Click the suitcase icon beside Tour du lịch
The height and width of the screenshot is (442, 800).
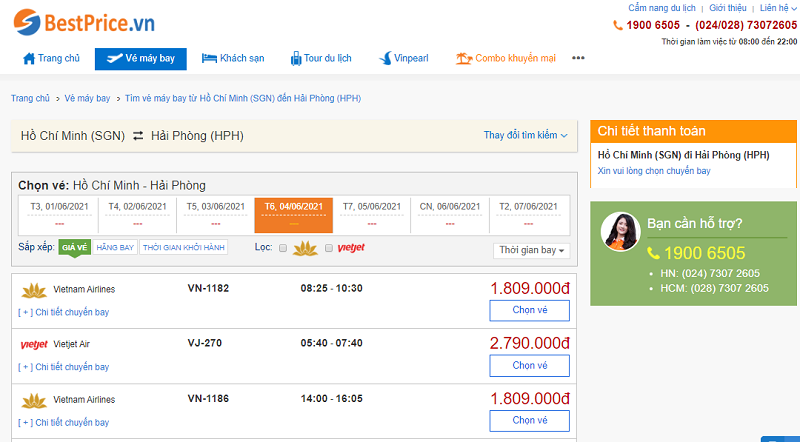296,59
